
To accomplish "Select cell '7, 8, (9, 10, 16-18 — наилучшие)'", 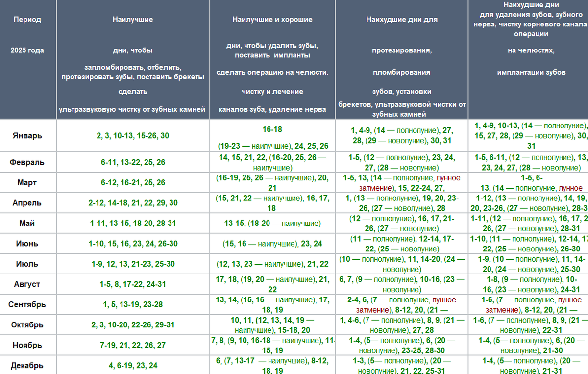I will 272,345.
